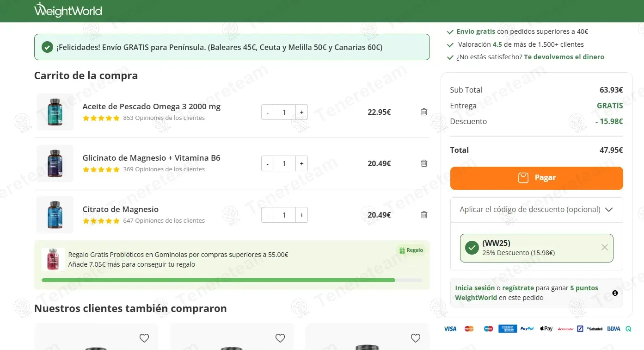This screenshot has height=350, width=644.
Task: Favorite the first recommended product with the heart
Action: 144,338
